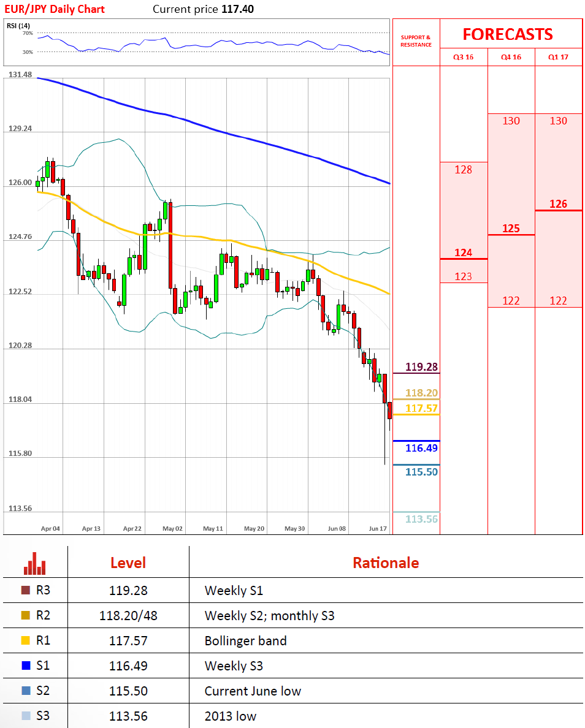Click the 117.57 resistance level label
Screen dimensions: 585x728
(x=421, y=408)
